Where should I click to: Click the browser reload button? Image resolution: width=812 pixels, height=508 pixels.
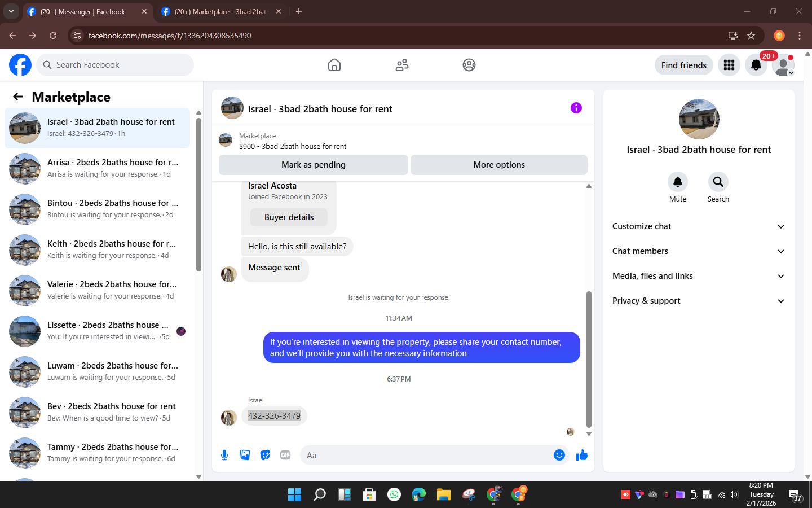(x=53, y=36)
